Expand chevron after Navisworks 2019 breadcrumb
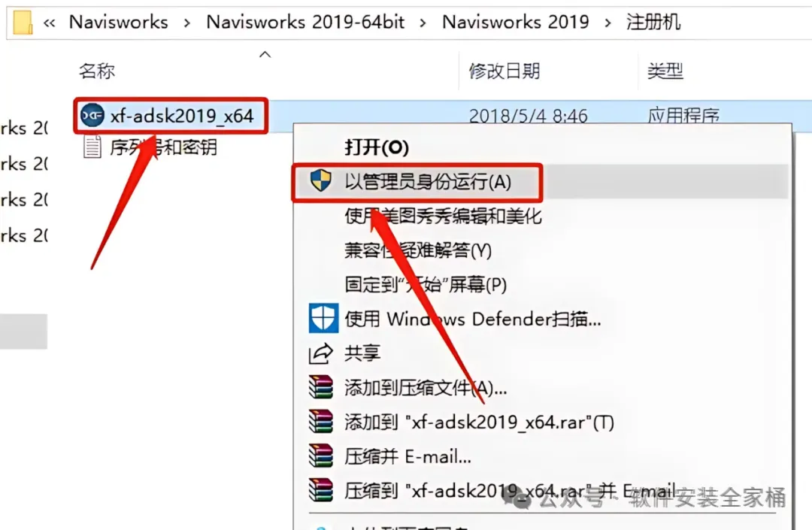Viewport: 812px width, 530px height. click(607, 23)
